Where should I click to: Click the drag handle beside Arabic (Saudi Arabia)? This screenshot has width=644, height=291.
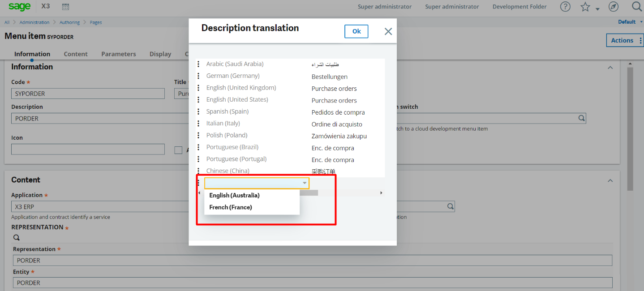(198, 64)
